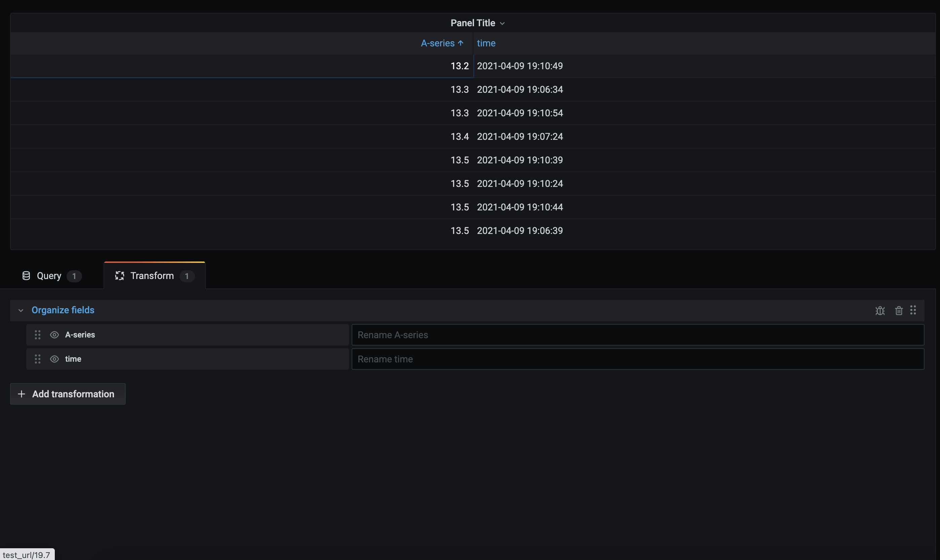This screenshot has height=560, width=940.
Task: Delete the Organize fields transformation
Action: click(899, 310)
